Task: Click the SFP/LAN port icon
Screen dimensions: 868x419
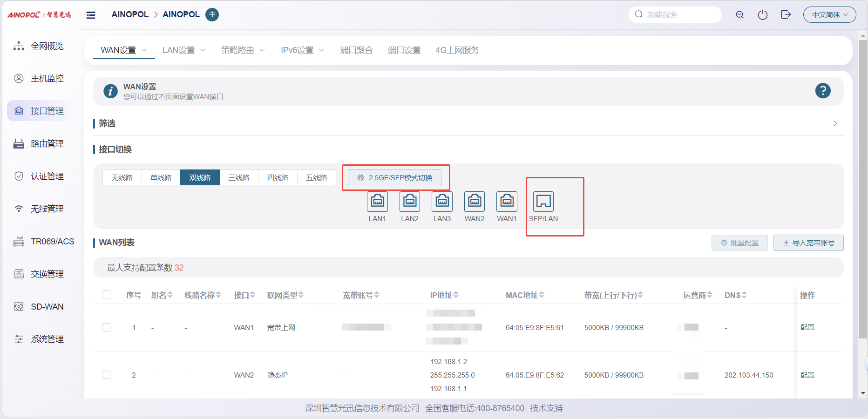Action: [543, 202]
